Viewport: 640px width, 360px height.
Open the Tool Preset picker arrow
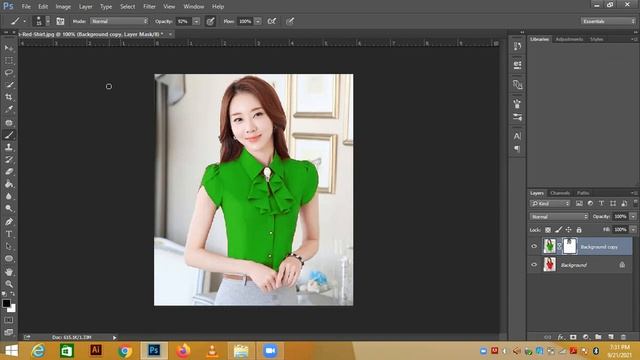click(24, 21)
